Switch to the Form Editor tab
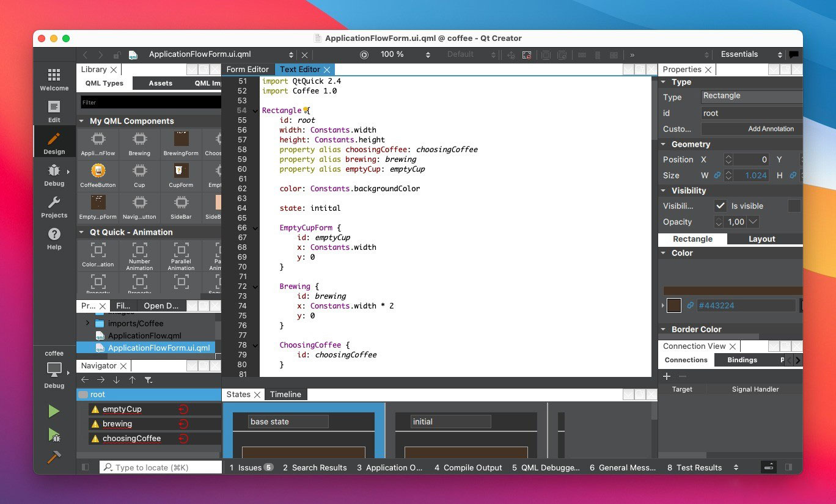This screenshot has width=836, height=504. pos(248,70)
